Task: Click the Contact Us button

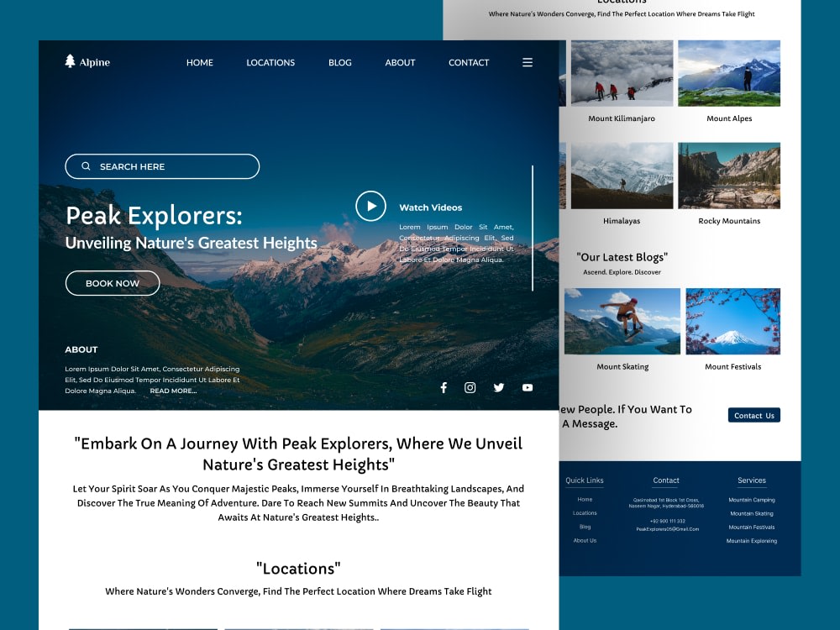Action: coord(753,415)
